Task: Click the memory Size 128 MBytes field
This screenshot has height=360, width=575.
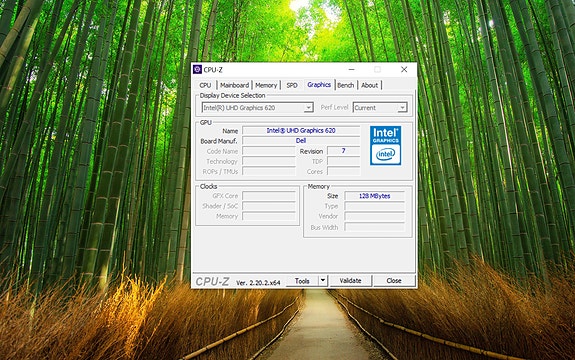Action: [374, 196]
